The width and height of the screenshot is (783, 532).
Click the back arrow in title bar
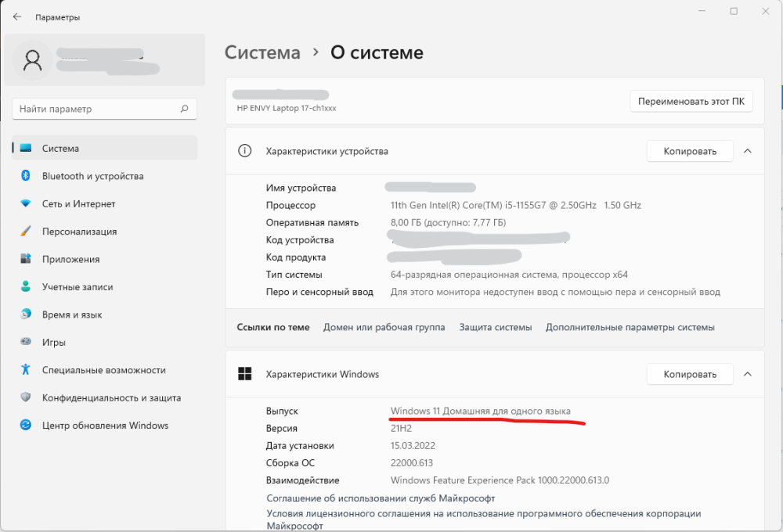17,16
